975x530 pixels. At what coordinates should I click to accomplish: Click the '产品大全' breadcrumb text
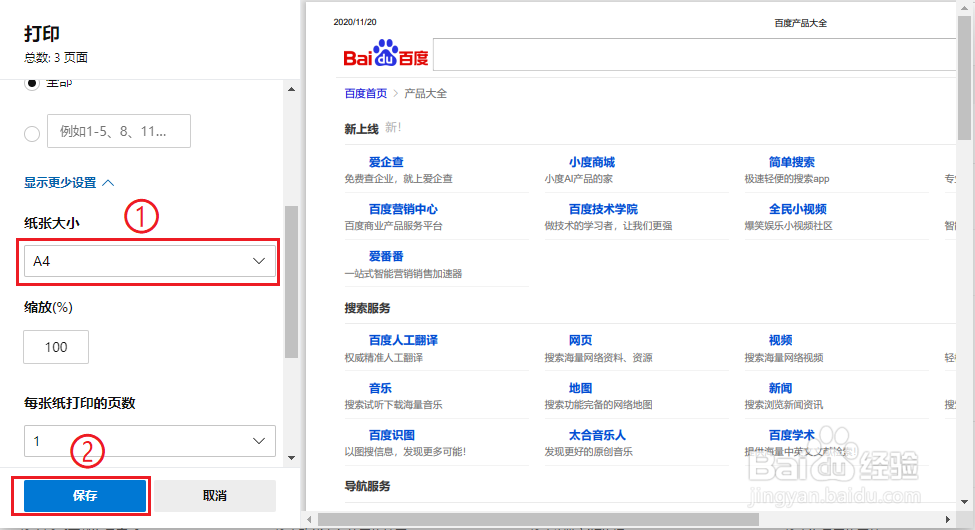425,93
